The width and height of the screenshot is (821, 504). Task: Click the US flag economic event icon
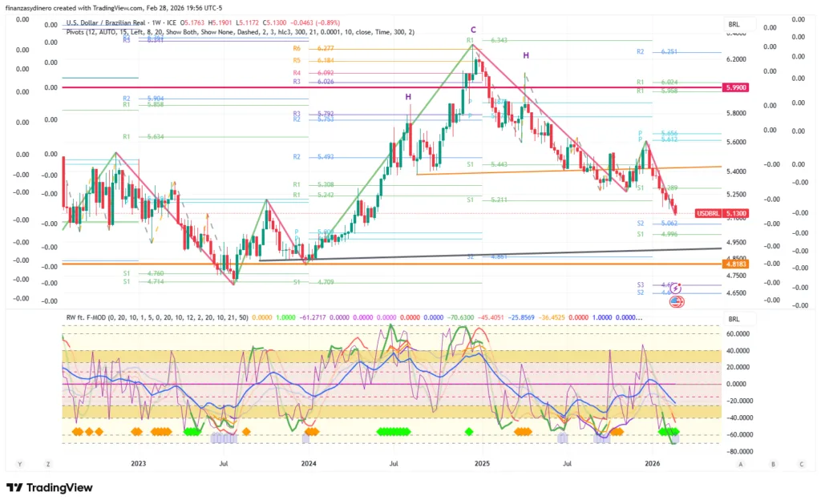pos(676,301)
